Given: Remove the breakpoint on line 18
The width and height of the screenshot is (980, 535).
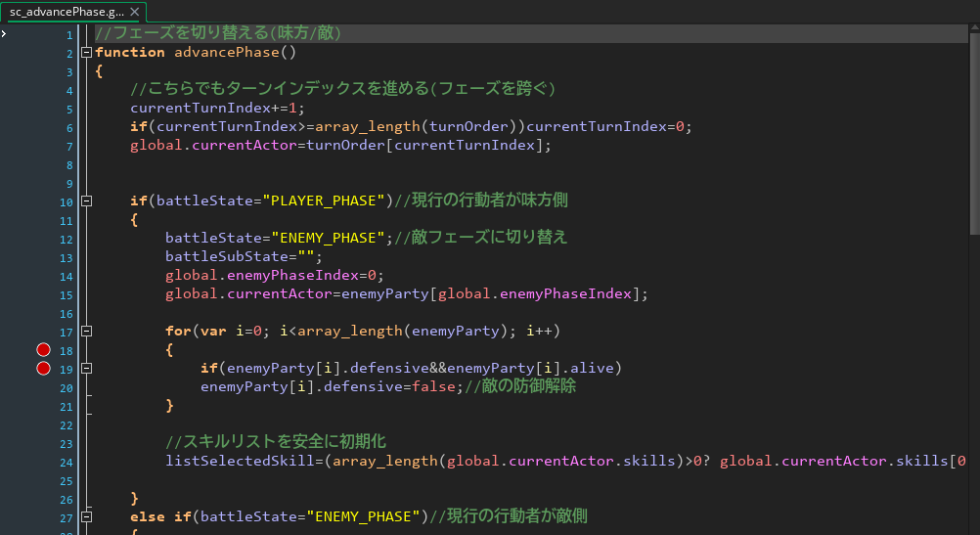Looking at the screenshot, I should [43, 350].
